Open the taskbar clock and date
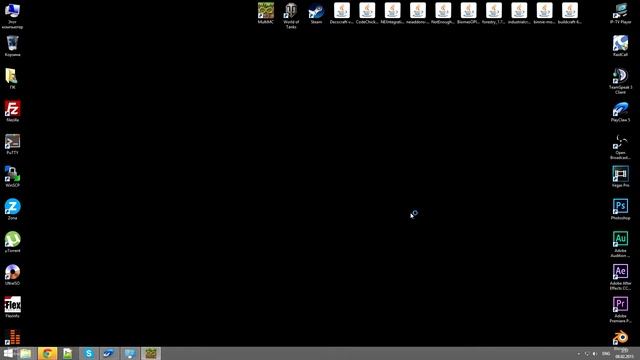 click(x=624, y=354)
